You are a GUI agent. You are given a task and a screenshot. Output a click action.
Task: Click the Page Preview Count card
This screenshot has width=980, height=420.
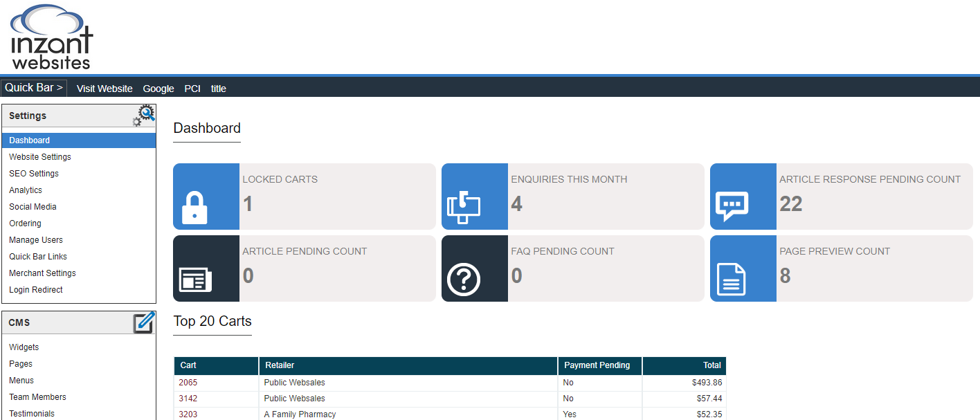[x=842, y=268]
